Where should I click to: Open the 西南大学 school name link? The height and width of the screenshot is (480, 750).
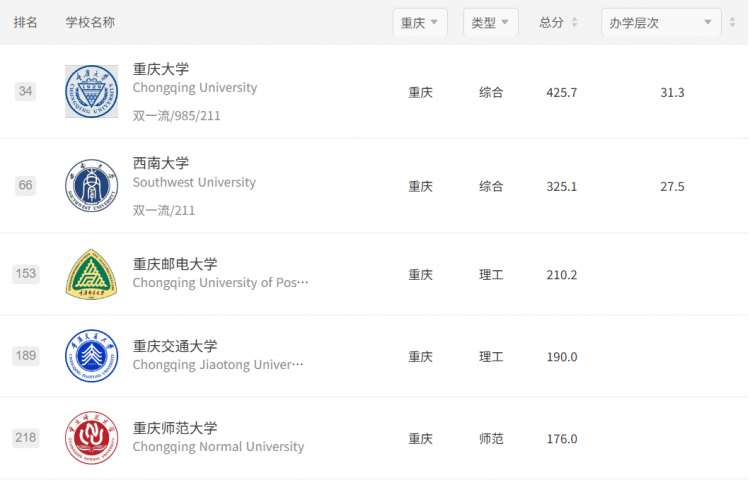click(x=161, y=163)
